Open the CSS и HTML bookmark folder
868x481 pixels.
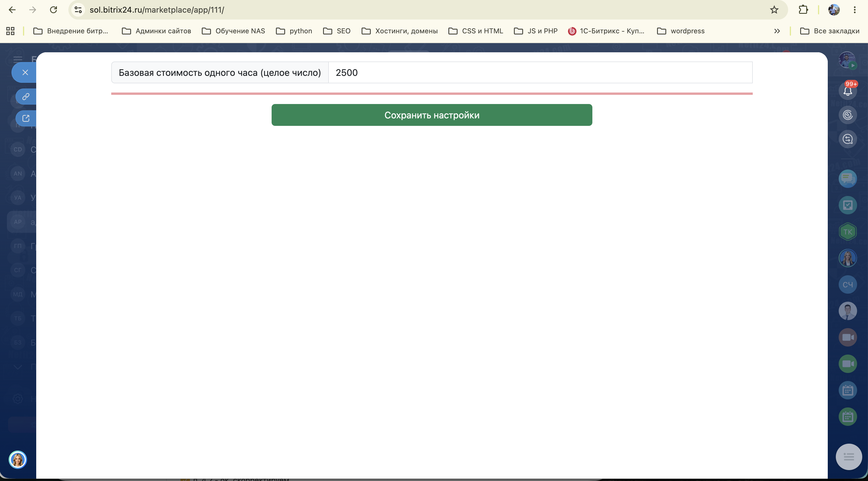[x=475, y=31]
